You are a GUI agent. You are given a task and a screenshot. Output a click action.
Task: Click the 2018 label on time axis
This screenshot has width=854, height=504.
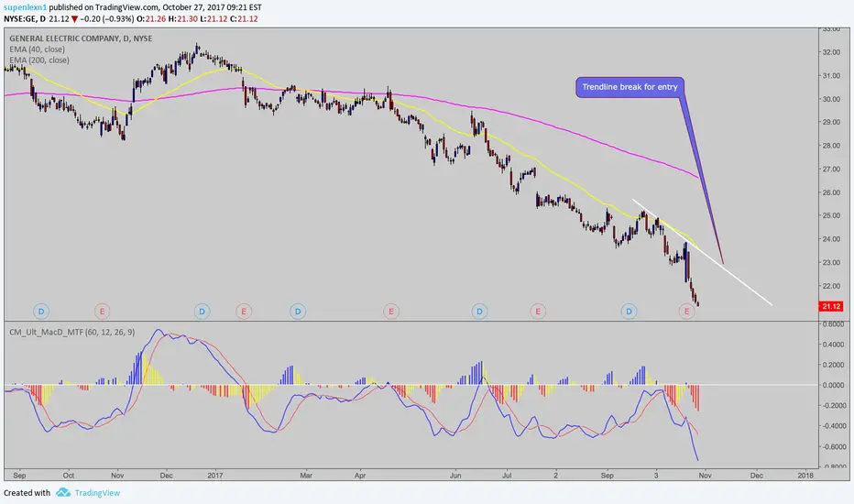[x=805, y=476]
